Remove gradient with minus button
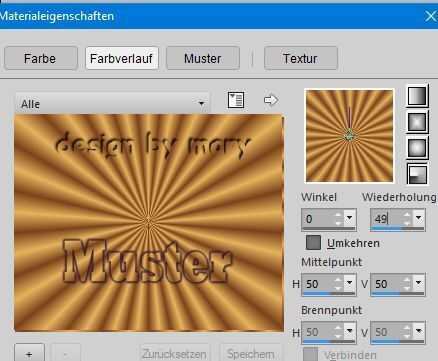Screen dimensions: 438x361 pos(65,353)
